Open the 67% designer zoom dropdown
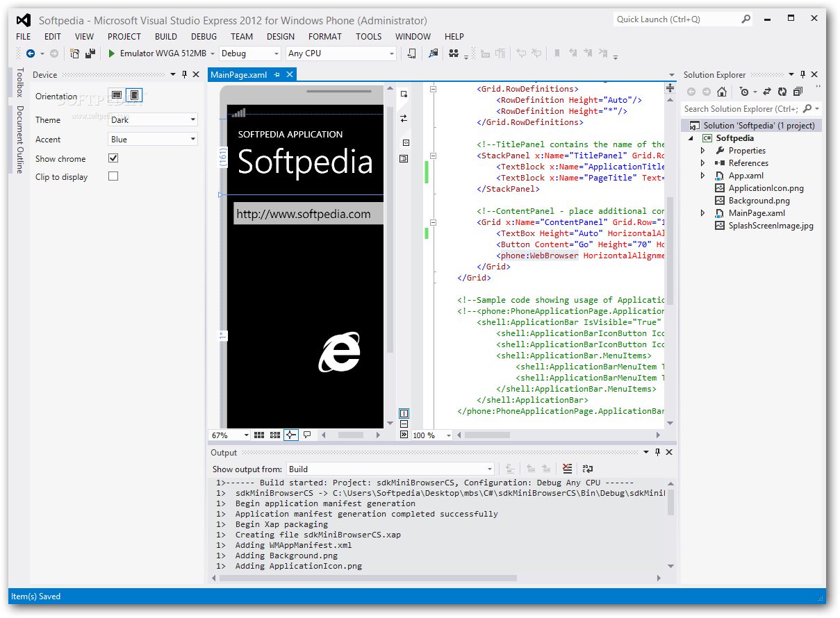 230,435
